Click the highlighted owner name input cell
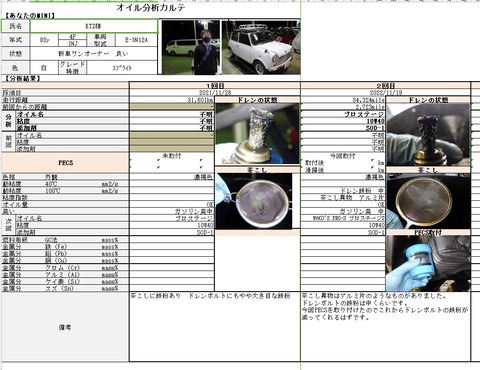This screenshot has width=480, height=370. (94, 26)
